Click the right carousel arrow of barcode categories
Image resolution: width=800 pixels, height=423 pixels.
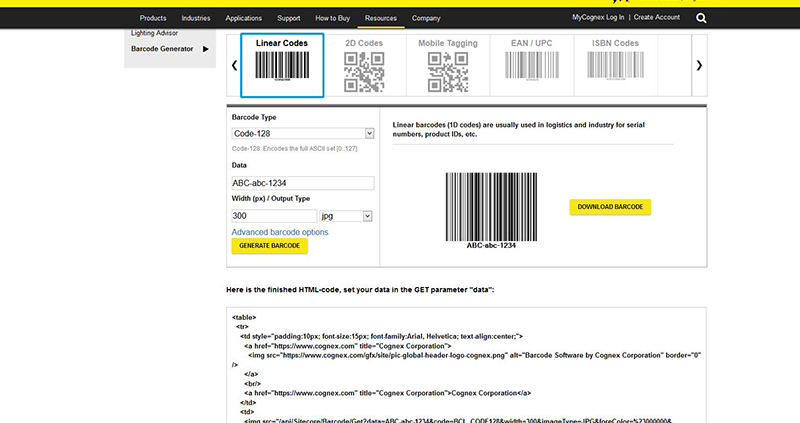[699, 65]
